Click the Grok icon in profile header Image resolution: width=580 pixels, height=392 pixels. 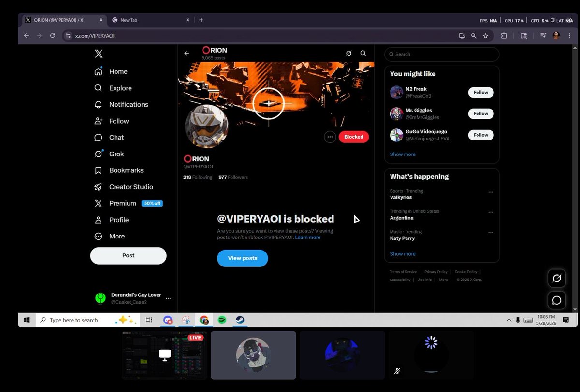348,53
